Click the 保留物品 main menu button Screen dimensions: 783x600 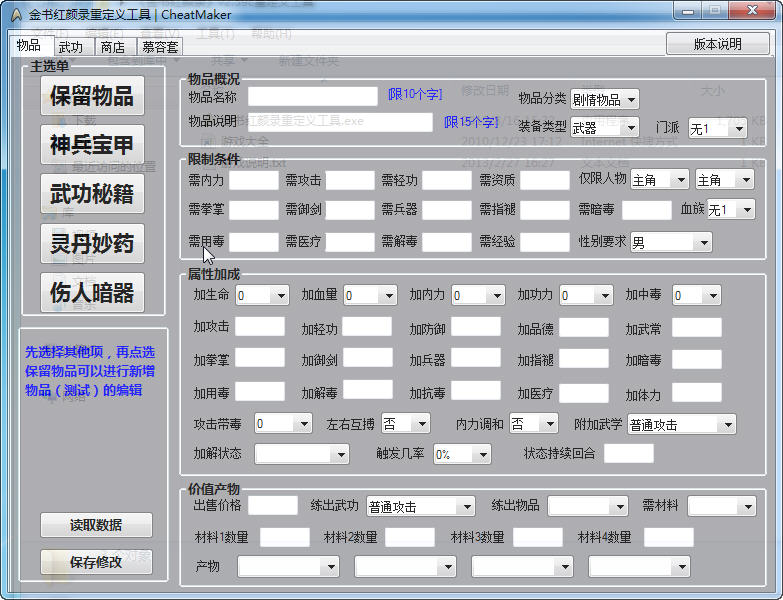coord(92,96)
